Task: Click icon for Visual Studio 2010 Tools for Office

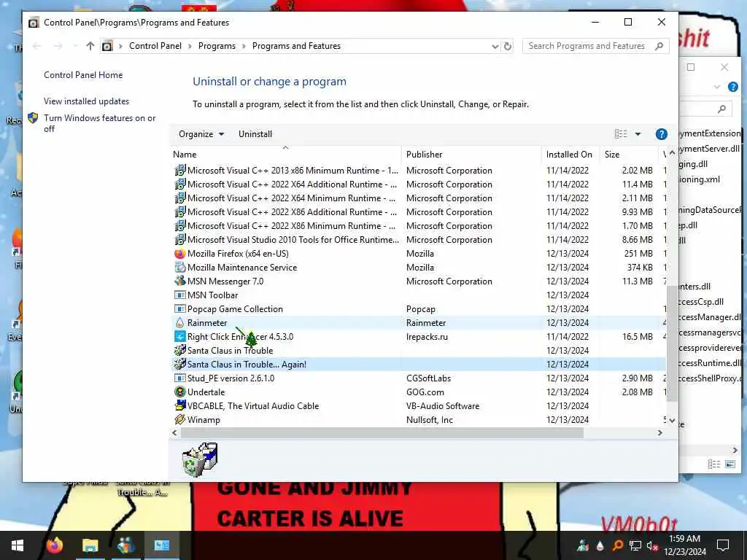Action: tap(179, 239)
